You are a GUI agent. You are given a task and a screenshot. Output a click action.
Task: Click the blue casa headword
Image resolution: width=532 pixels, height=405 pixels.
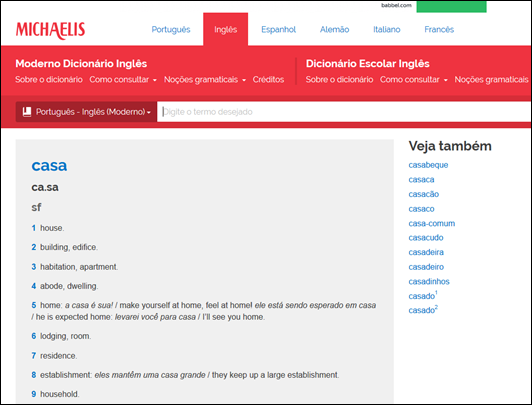(49, 166)
